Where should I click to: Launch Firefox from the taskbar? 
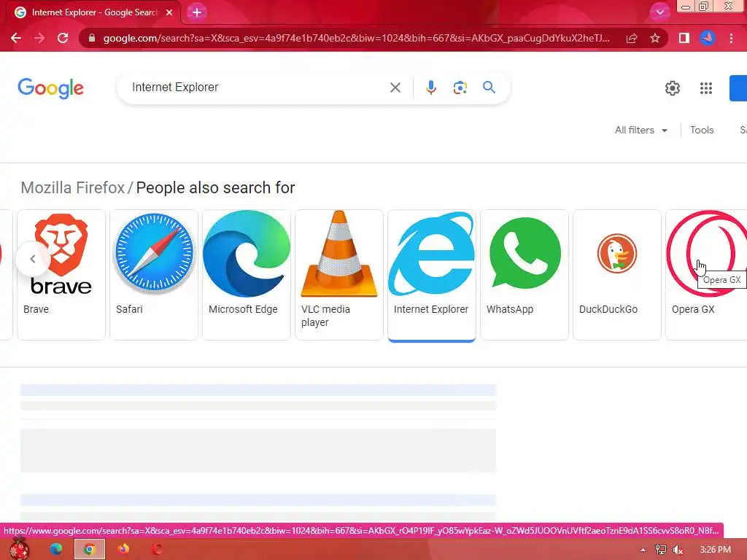(123, 549)
